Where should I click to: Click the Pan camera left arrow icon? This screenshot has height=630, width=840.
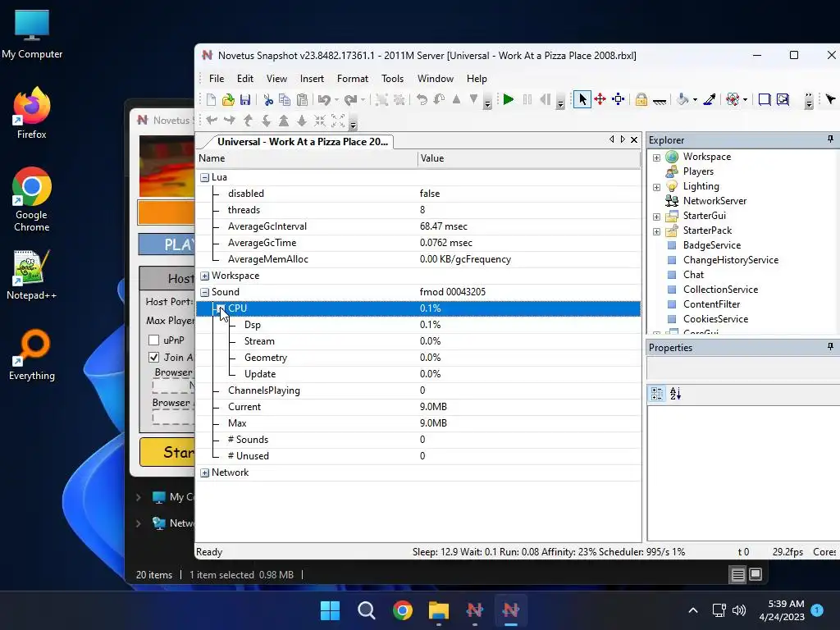(212, 121)
